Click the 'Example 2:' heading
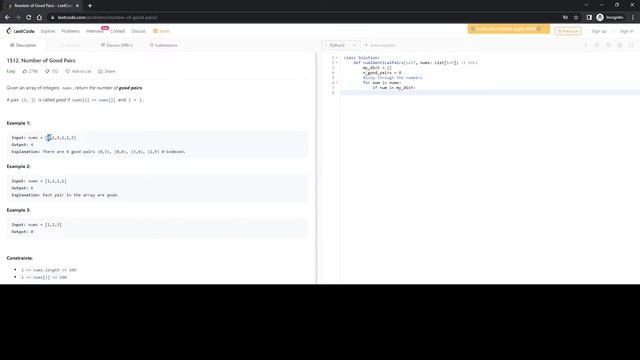 18,167
